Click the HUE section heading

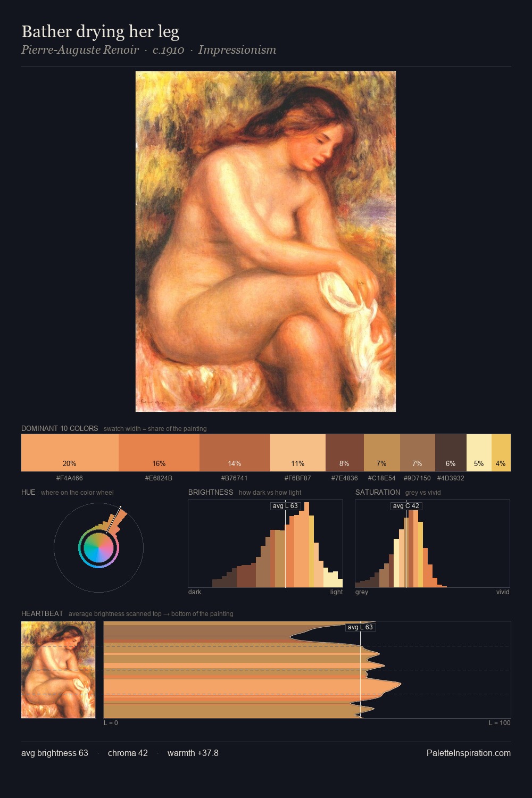pyautogui.click(x=28, y=492)
